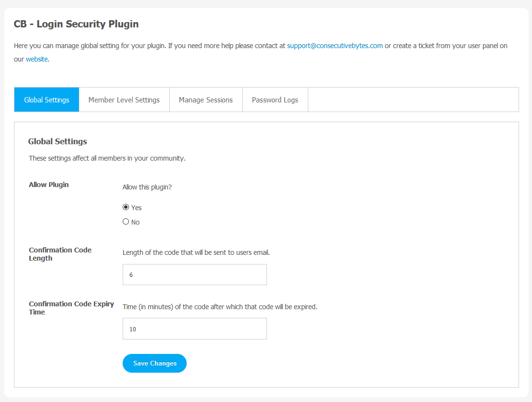Select the Yes radio button circle

(x=126, y=207)
